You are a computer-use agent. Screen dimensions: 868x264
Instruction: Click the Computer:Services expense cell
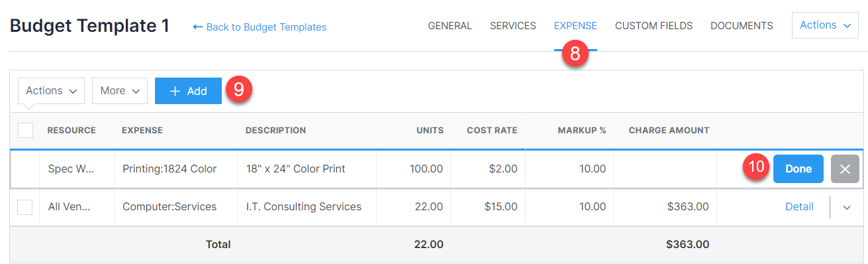176,207
